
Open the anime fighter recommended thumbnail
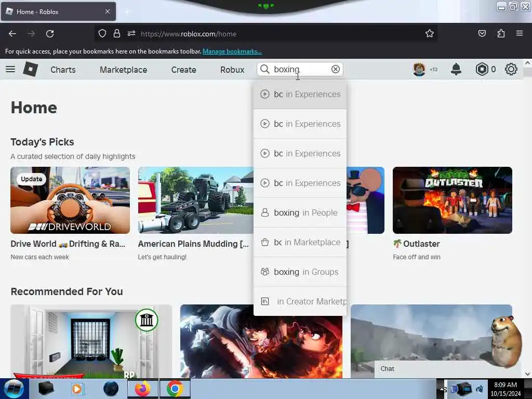(x=261, y=341)
